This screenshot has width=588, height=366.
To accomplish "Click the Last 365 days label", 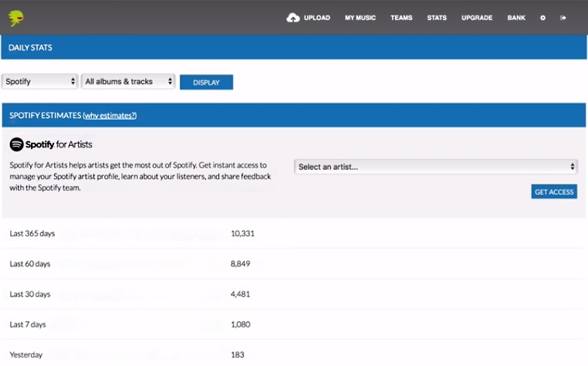I will point(32,233).
